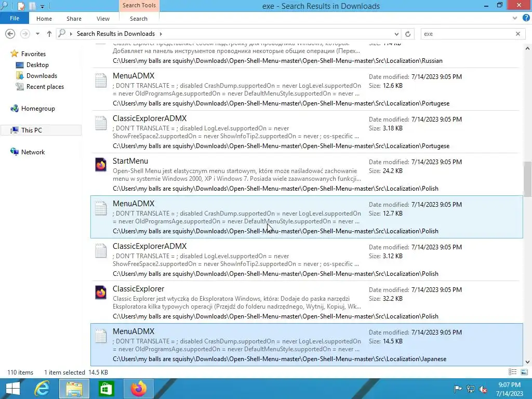Viewport: 532px width, 399px height.
Task: Expand the ribbon with the chevron
Action: tap(515, 18)
